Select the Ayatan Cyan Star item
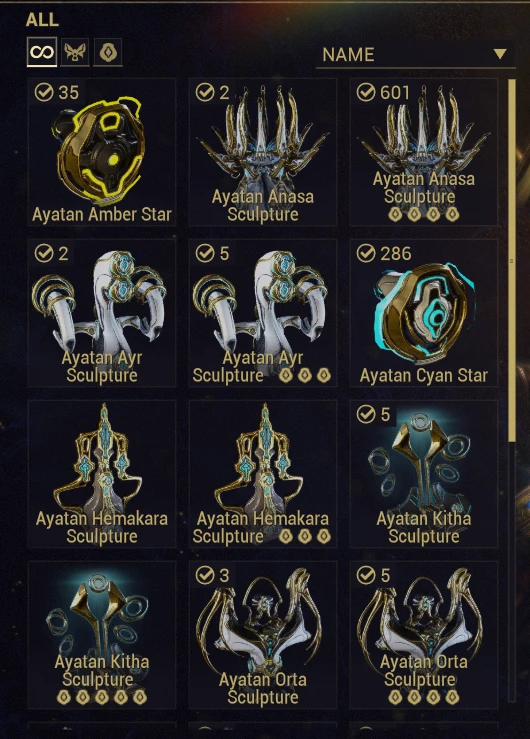Viewport: 530px width, 739px height. [424, 313]
